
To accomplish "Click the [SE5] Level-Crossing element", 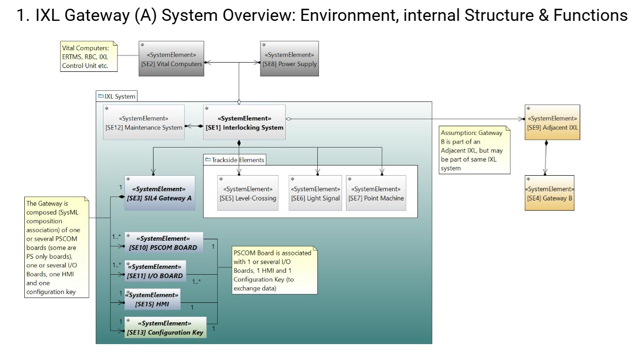I will pos(248,193).
